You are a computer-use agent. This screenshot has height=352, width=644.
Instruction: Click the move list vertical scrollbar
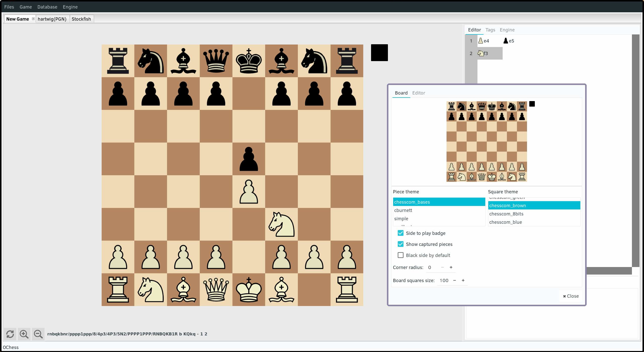(x=635, y=150)
